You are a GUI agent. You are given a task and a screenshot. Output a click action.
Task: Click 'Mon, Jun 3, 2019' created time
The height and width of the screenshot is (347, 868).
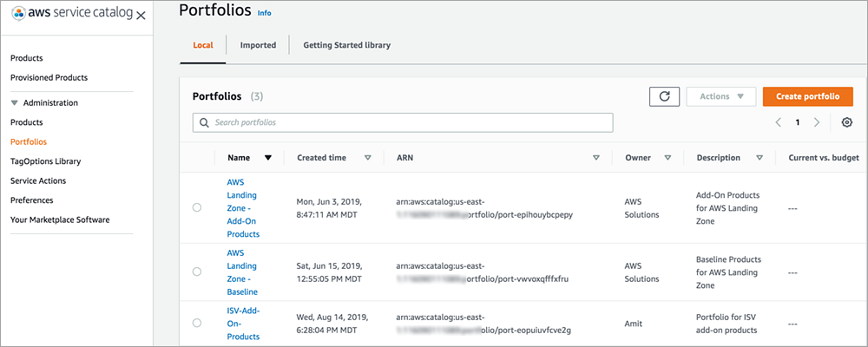tap(329, 207)
